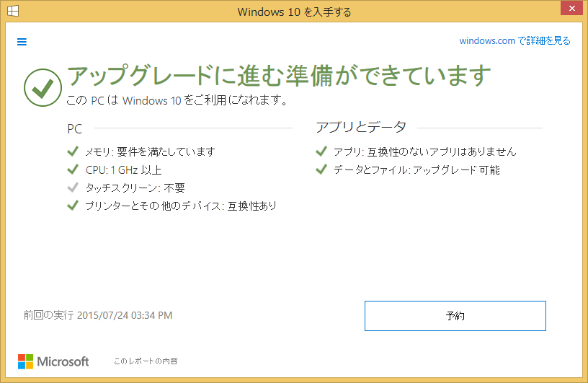Click the checkmark next to データとファイル
The width and height of the screenshot is (588, 383).
point(321,170)
